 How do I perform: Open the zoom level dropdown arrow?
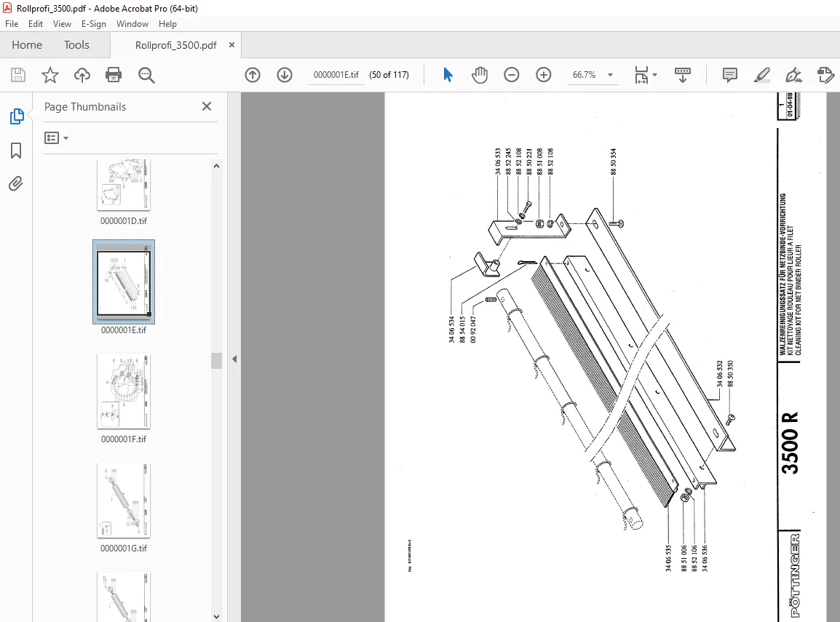(610, 75)
